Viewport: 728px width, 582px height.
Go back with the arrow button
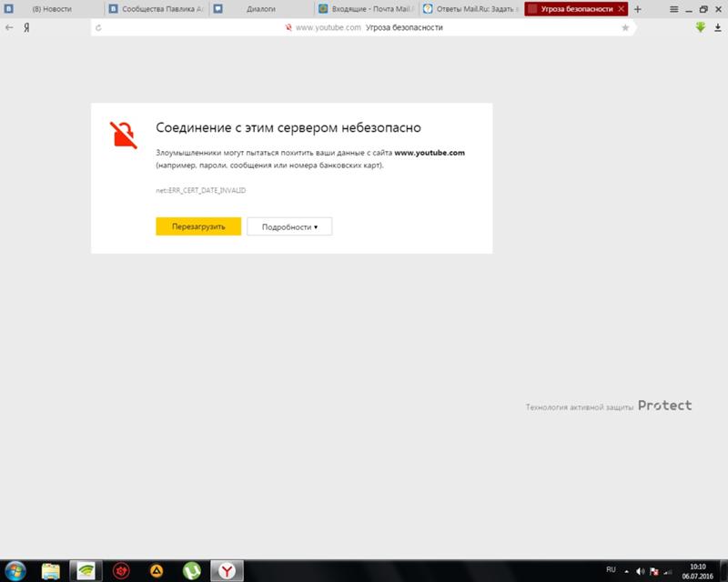tap(9, 27)
